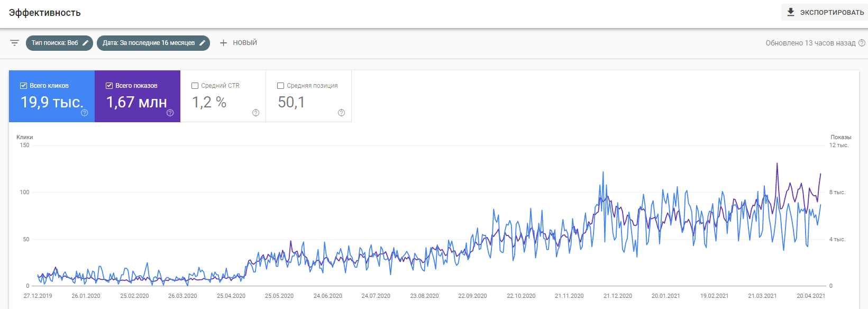This screenshot has width=868, height=309.
Task: Click the filter list icon
Action: (x=14, y=43)
